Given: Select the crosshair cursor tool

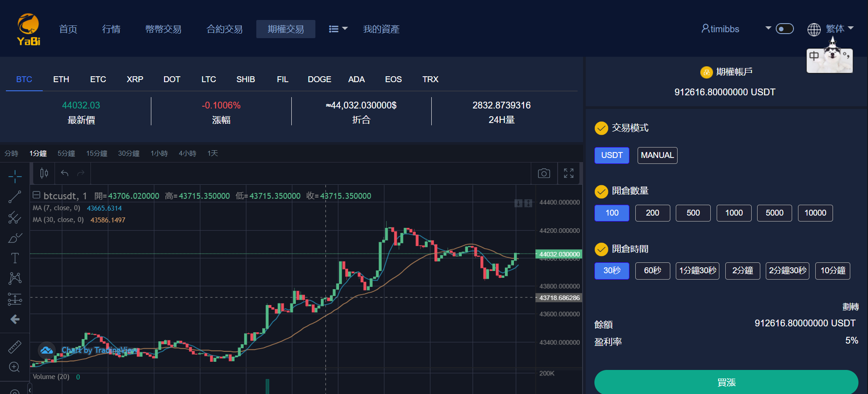Looking at the screenshot, I should [x=15, y=177].
